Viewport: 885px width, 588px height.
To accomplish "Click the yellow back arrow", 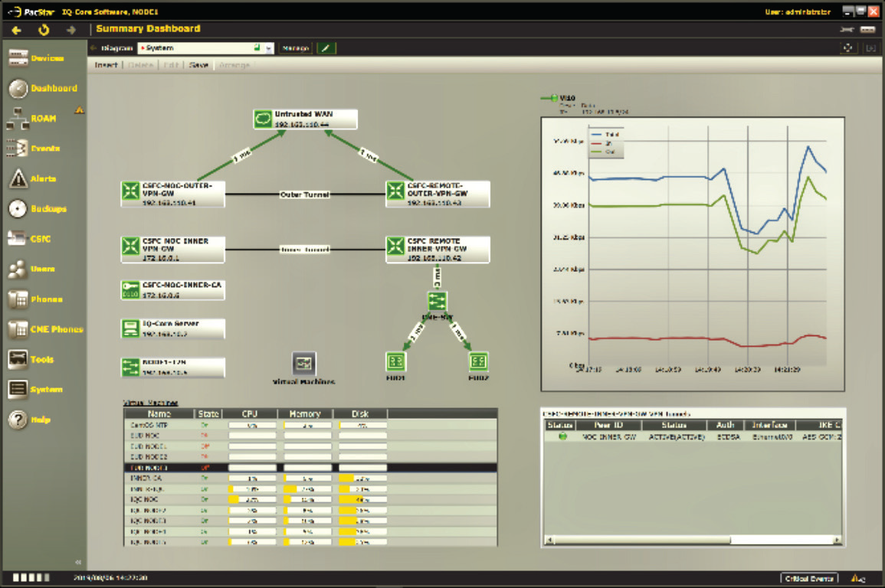I will click(x=16, y=30).
